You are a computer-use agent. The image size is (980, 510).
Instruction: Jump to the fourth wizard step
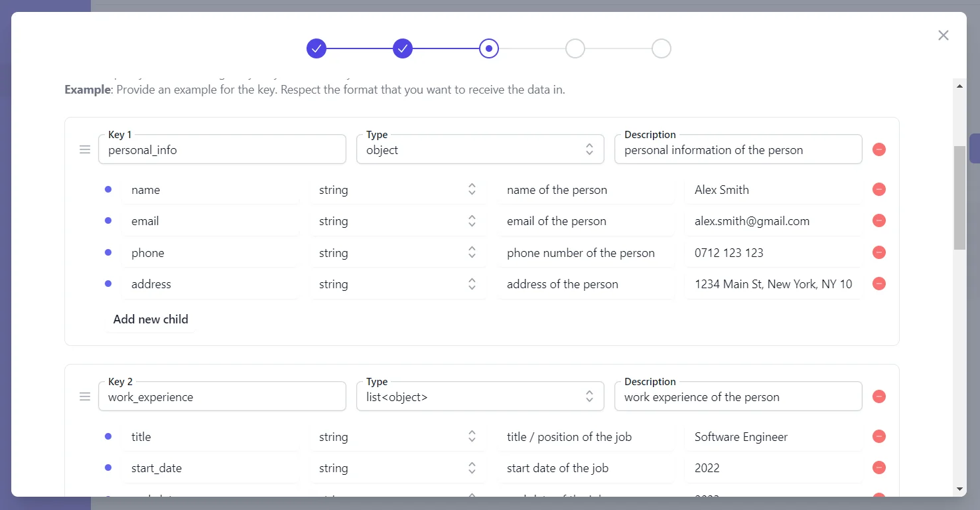tap(575, 48)
